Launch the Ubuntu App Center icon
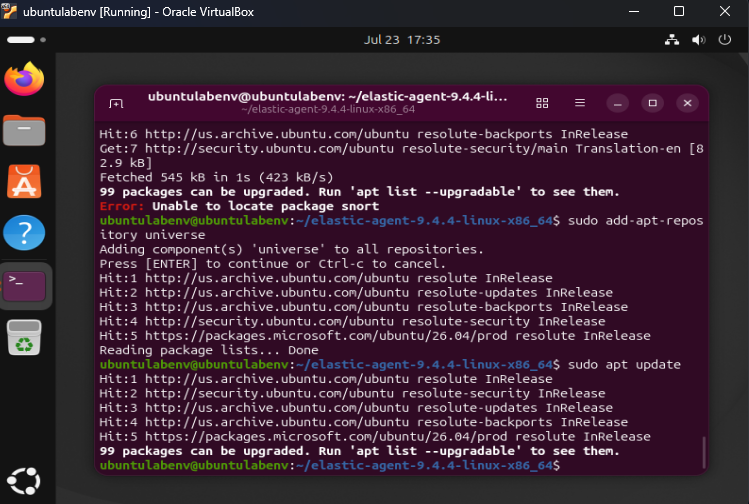 24,182
